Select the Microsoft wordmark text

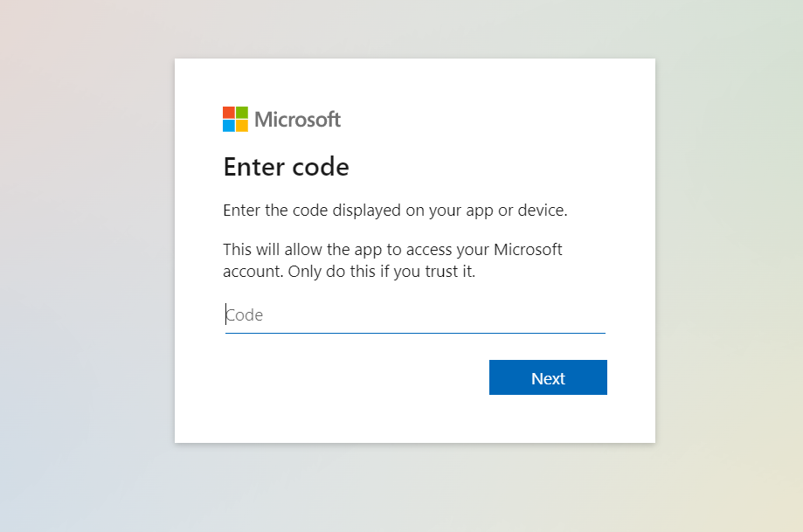point(297,120)
